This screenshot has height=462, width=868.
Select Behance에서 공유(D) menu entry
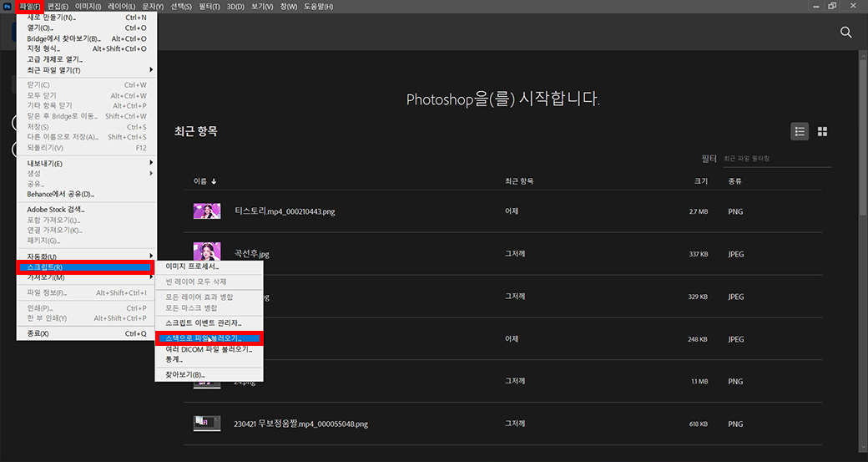[87, 195]
